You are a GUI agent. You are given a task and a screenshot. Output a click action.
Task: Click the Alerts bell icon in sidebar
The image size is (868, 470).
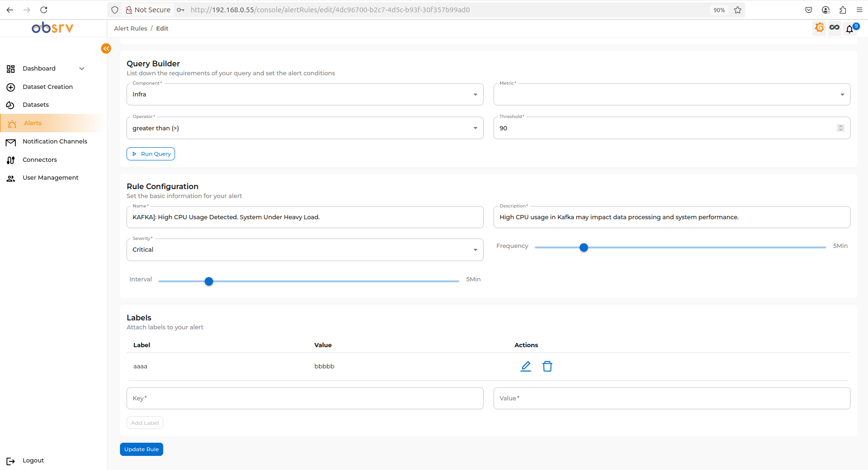[12, 124]
